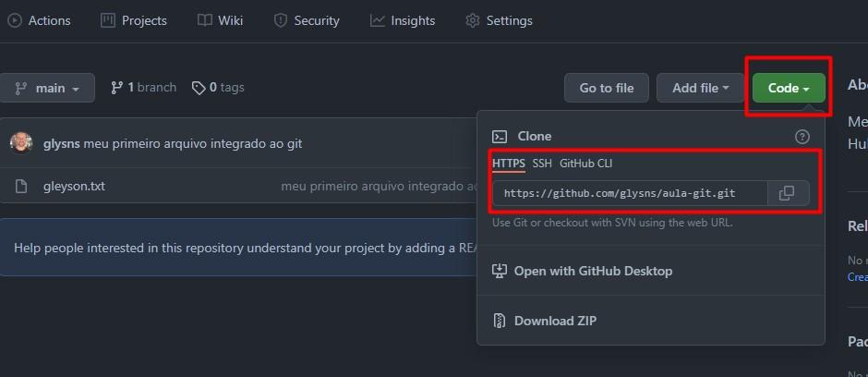Open the gleyson.txt file link
Viewport: 868px width, 377px height.
(x=74, y=186)
